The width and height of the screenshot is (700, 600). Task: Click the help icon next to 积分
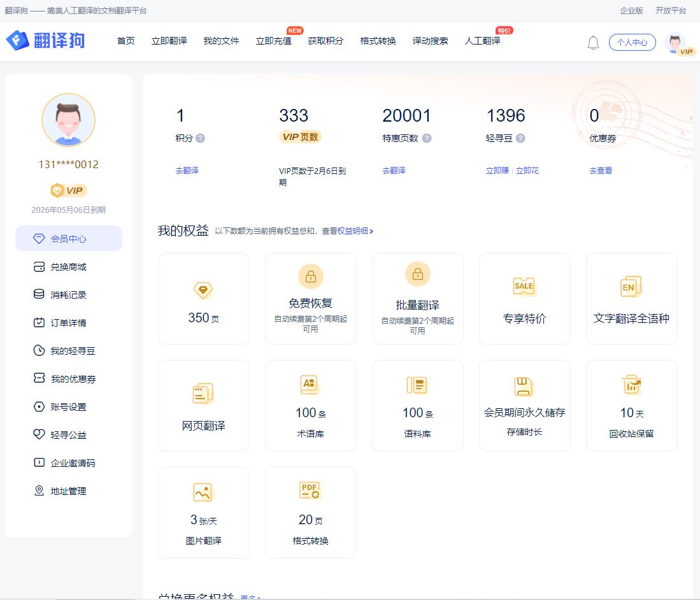click(201, 138)
